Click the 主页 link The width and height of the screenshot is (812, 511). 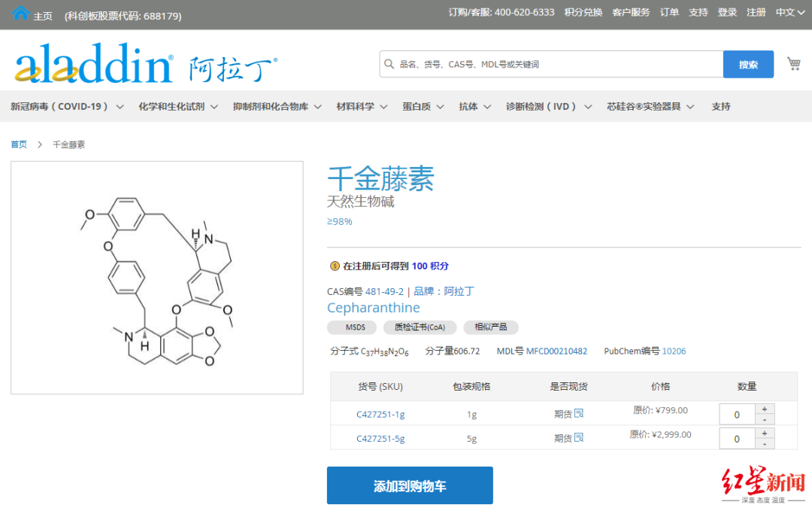43,16
